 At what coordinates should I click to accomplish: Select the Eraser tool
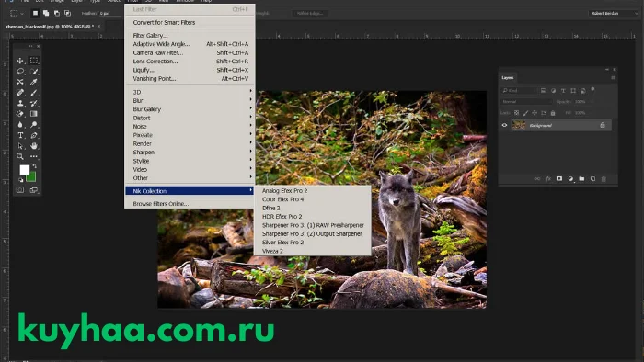tap(20, 114)
